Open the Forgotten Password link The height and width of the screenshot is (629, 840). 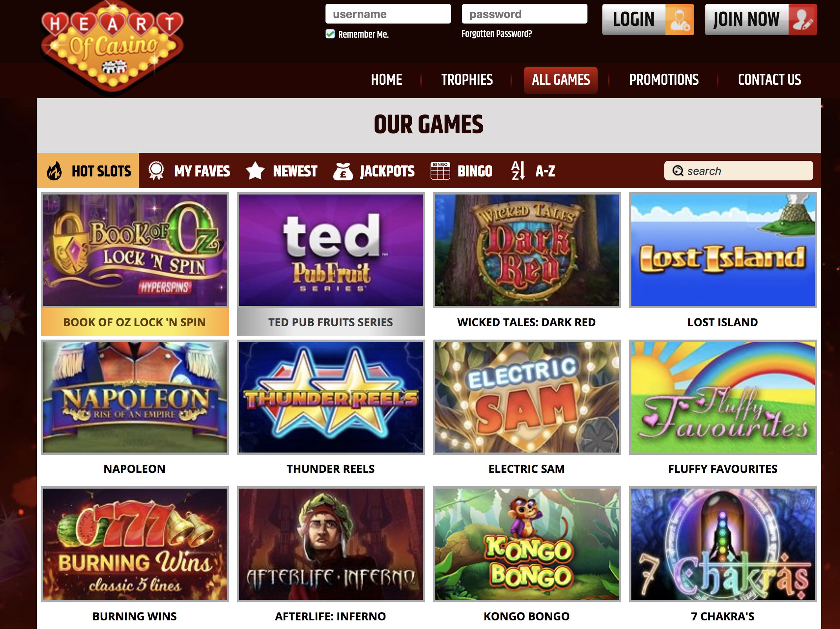point(496,34)
